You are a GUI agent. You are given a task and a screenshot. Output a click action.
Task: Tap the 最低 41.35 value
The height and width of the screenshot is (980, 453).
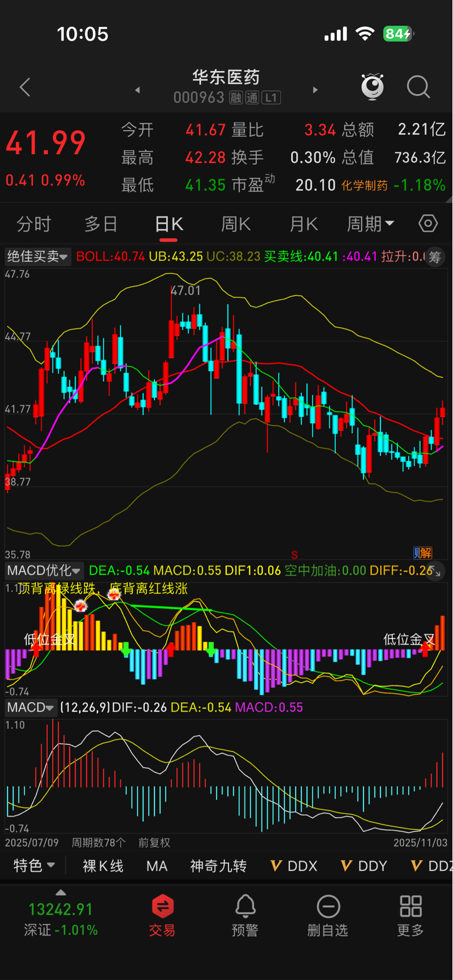click(x=206, y=185)
